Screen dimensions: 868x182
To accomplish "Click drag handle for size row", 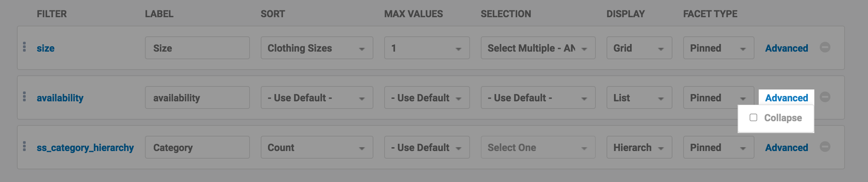I will coord(25,47).
